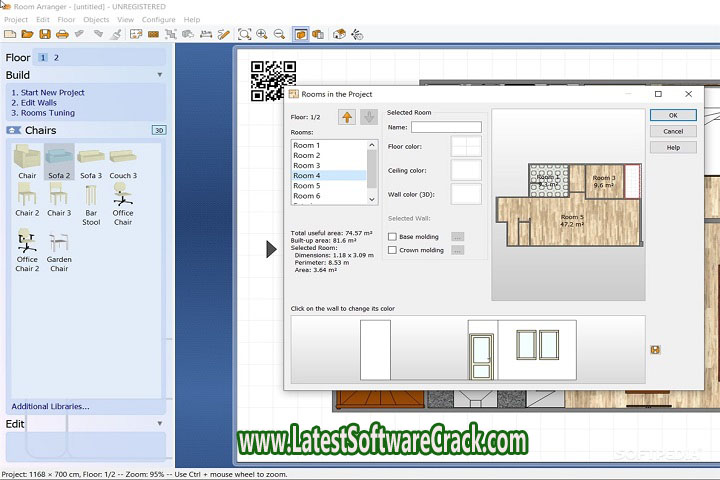
Task: Click the Print toolbar icon
Action: click(x=62, y=34)
